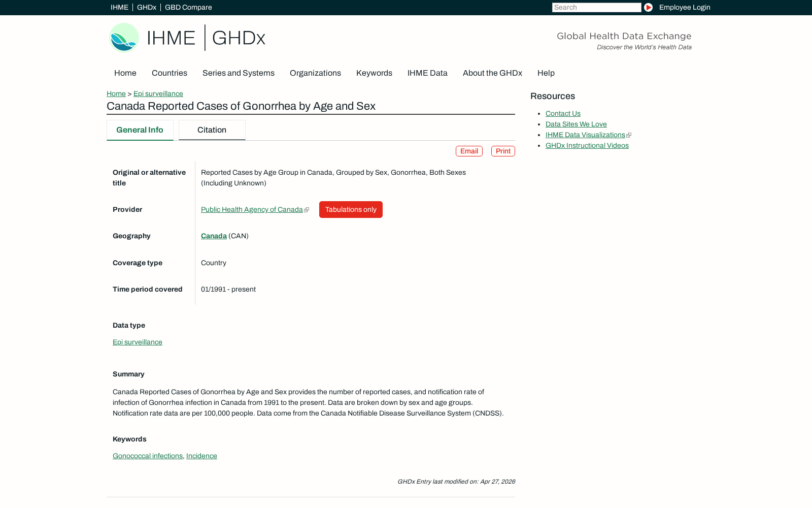Open the Incidence keyword link
The image size is (812, 508).
coord(201,456)
